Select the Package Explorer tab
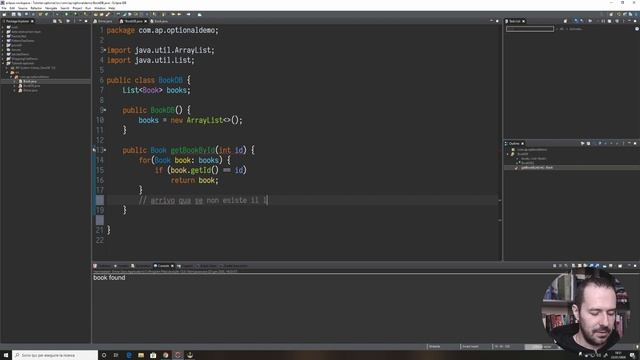640x360 pixels. tap(18, 21)
